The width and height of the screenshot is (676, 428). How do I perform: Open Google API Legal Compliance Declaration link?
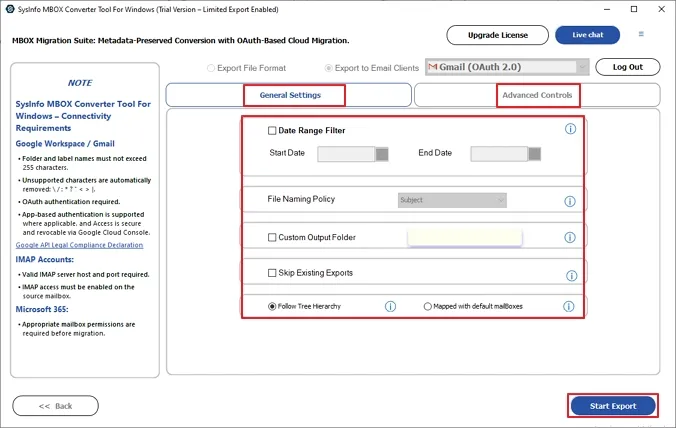tap(79, 245)
